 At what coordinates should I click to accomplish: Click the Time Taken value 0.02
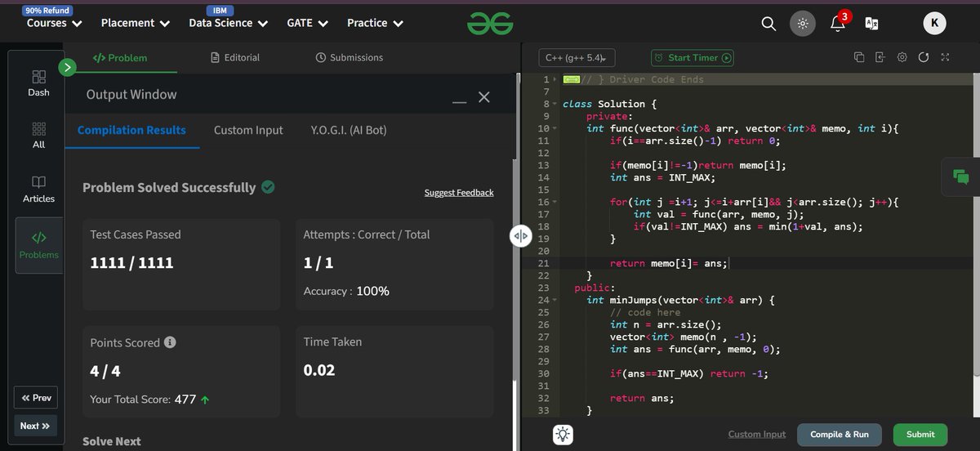pos(319,370)
